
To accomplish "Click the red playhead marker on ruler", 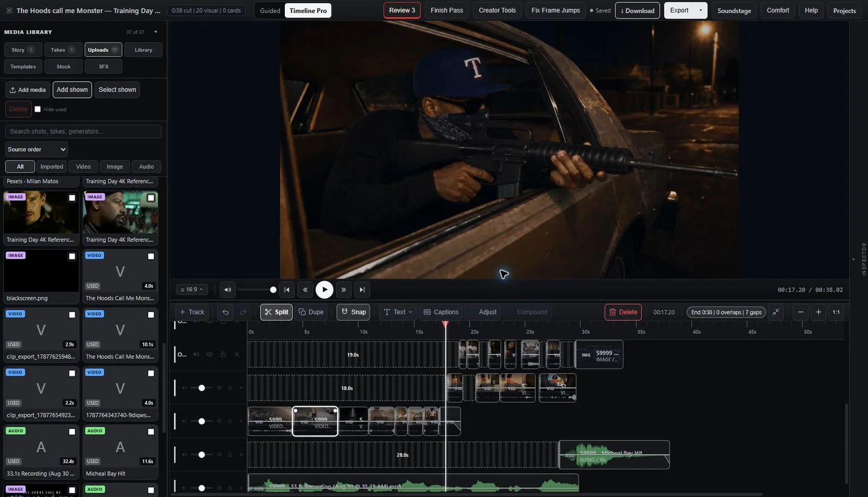I will pyautogui.click(x=445, y=324).
